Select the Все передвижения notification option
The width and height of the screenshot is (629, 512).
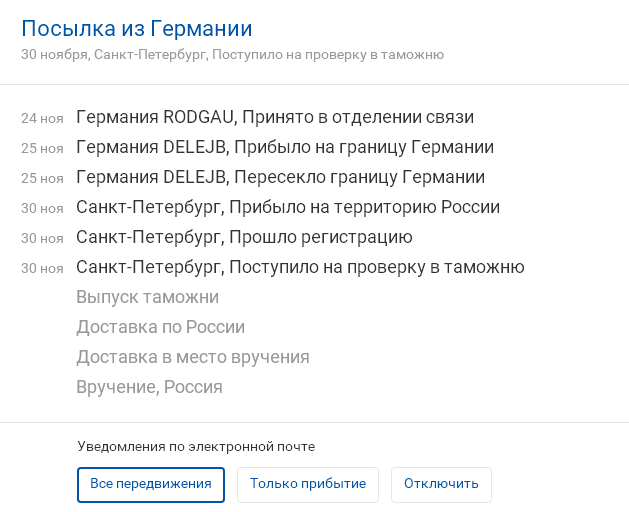[x=151, y=484]
